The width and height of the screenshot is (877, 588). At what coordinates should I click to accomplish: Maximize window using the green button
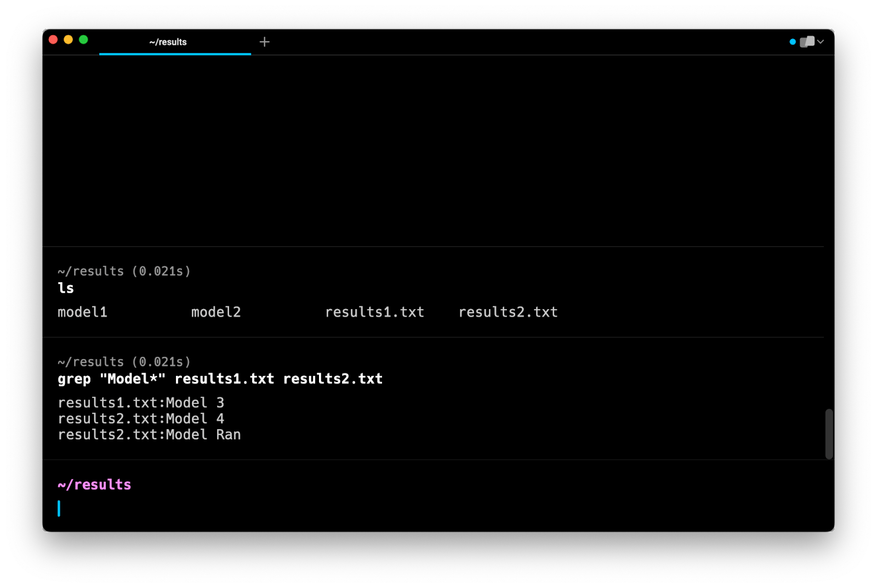click(83, 39)
